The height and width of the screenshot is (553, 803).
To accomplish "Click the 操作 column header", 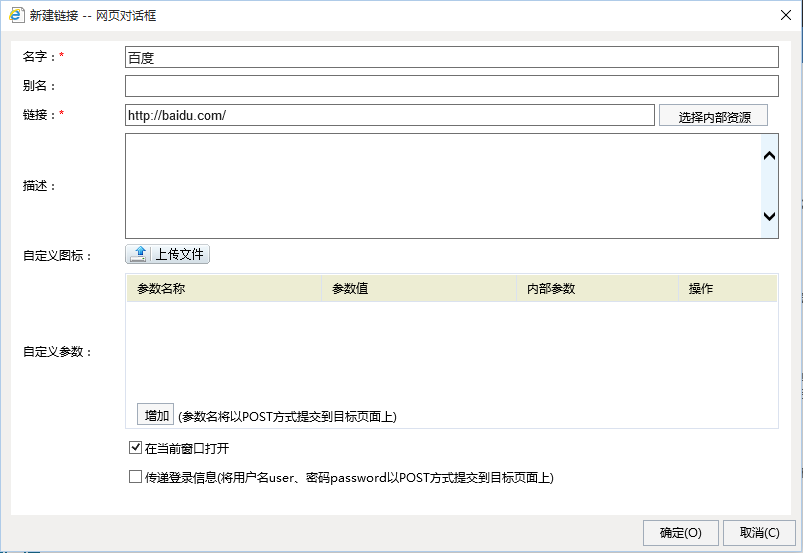I will click(728, 289).
